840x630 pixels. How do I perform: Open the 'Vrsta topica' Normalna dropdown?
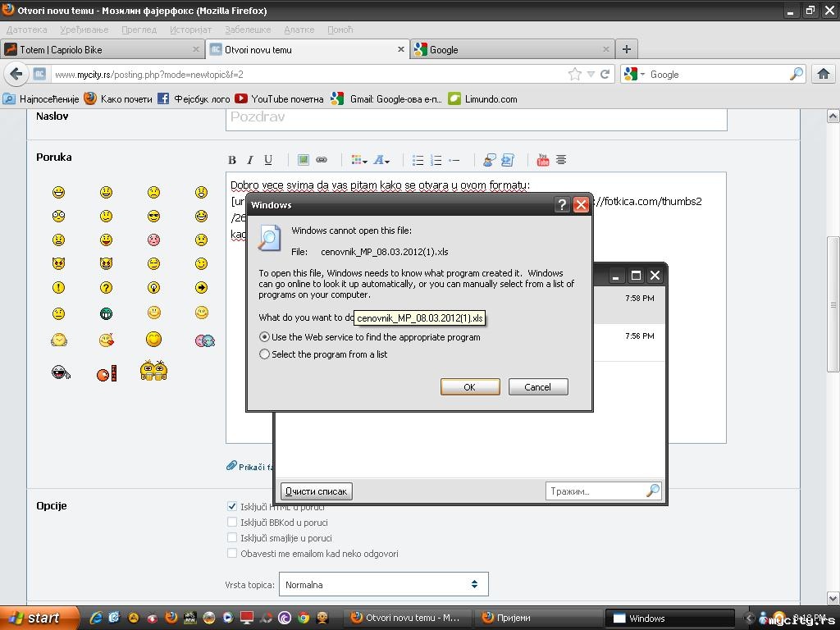384,584
